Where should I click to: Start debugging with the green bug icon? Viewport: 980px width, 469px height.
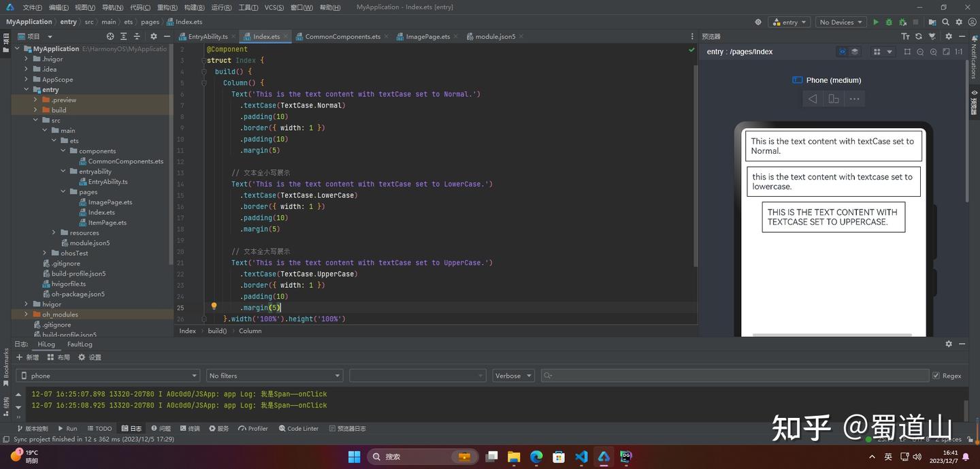pyautogui.click(x=889, y=22)
